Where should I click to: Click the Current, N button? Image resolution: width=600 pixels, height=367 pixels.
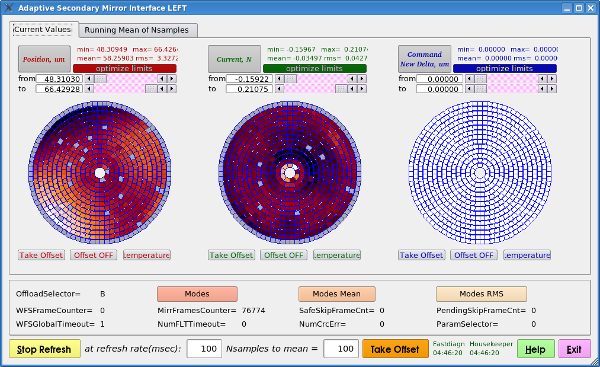coord(234,59)
